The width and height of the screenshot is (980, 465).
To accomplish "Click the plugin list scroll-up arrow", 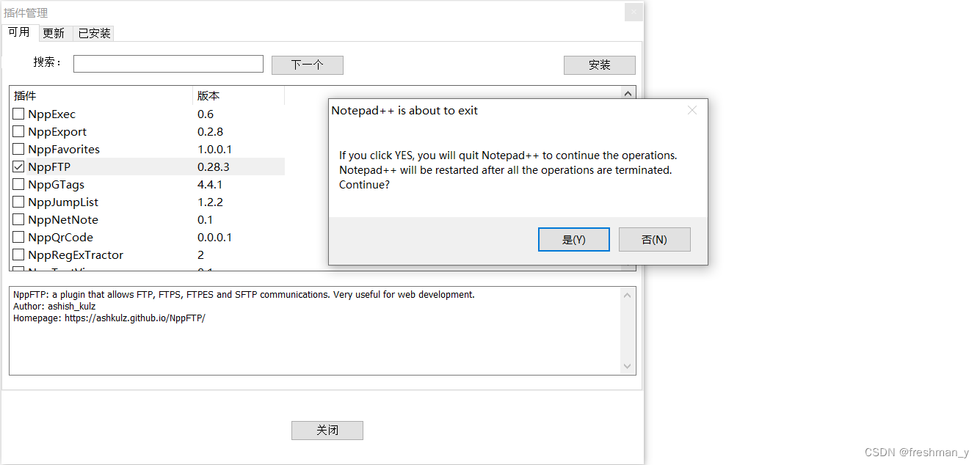I will 628,92.
